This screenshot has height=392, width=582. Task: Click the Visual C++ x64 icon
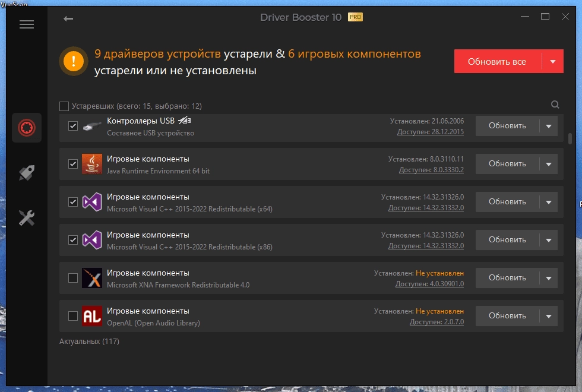click(91, 202)
